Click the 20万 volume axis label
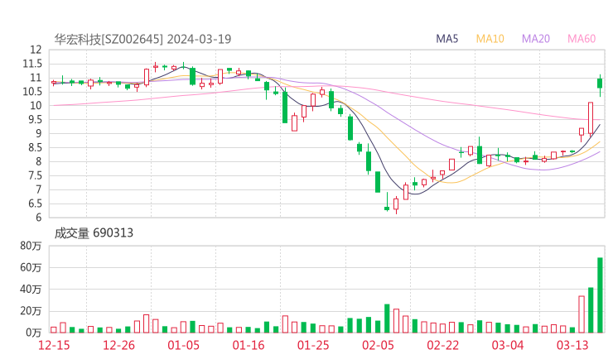 coord(31,311)
